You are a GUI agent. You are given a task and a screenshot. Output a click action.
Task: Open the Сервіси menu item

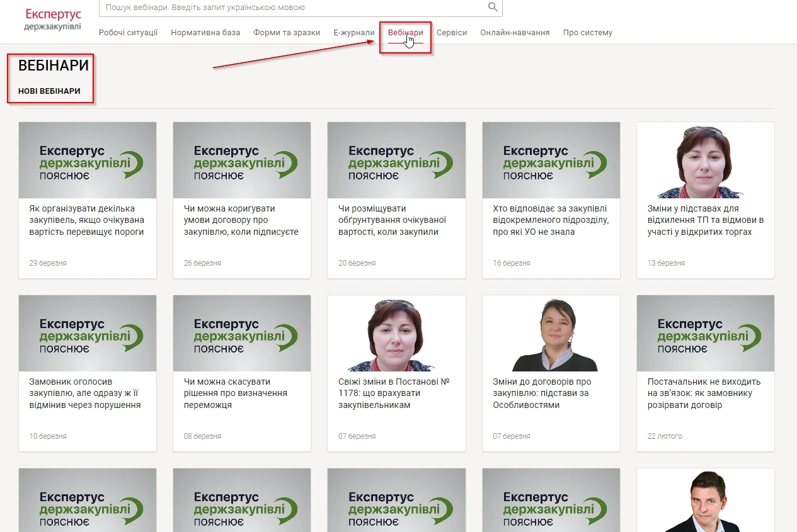coord(452,33)
